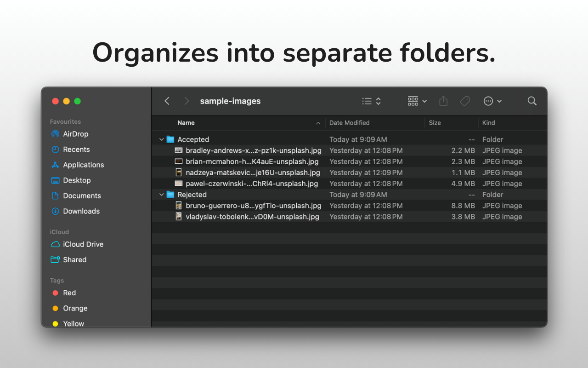
Task: Click the Share toolbar icon
Action: [443, 101]
